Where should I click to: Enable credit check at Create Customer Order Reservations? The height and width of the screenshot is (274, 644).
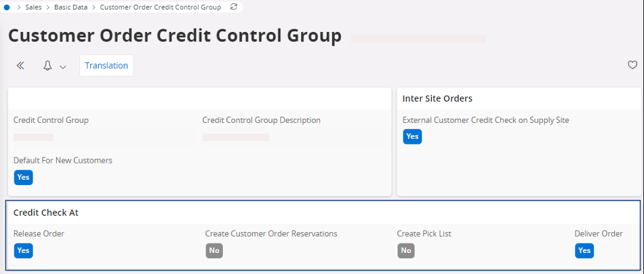214,250
